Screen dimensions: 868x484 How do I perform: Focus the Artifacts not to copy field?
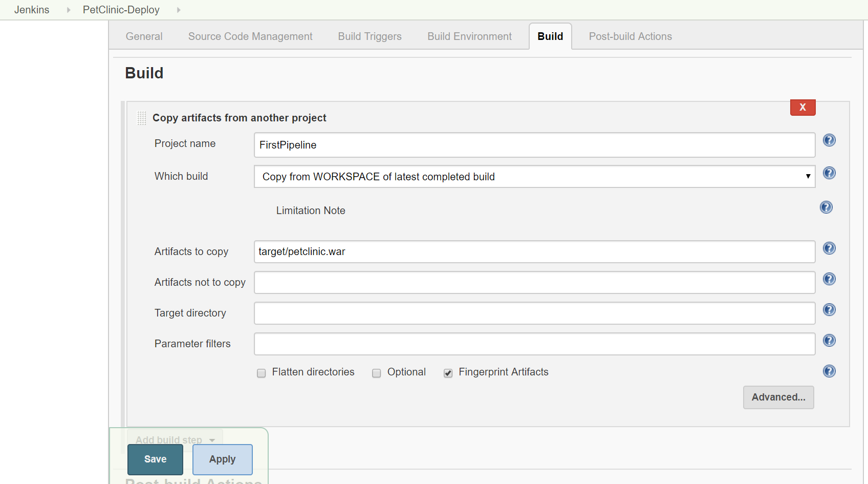[x=534, y=282]
